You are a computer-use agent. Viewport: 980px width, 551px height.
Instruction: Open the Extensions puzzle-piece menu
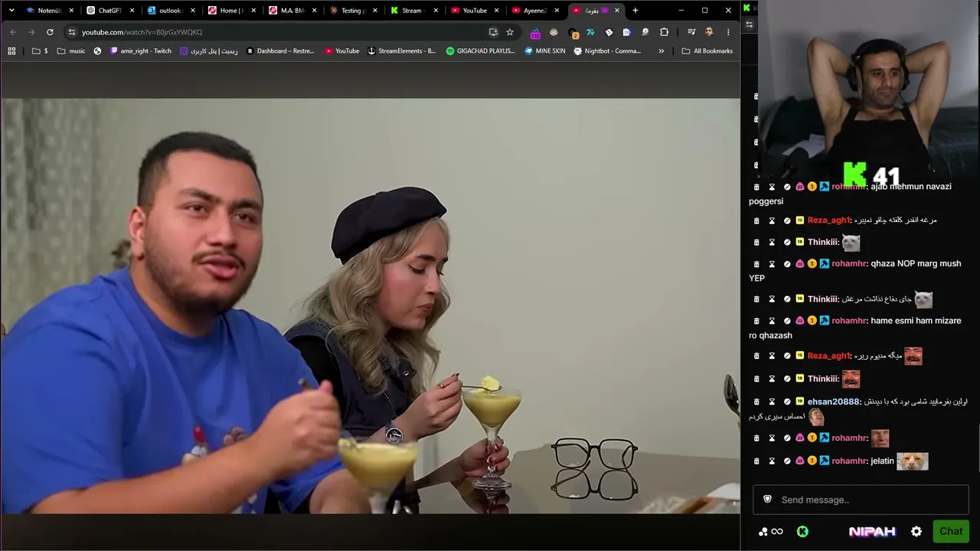664,32
